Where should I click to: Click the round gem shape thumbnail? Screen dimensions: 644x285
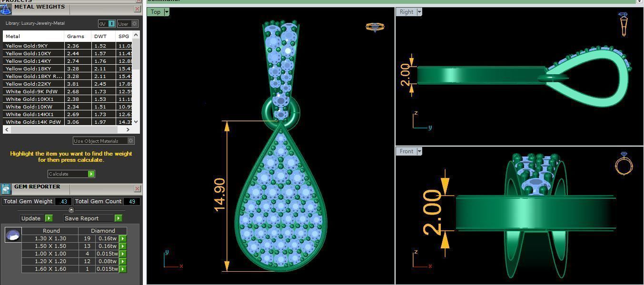(x=13, y=235)
